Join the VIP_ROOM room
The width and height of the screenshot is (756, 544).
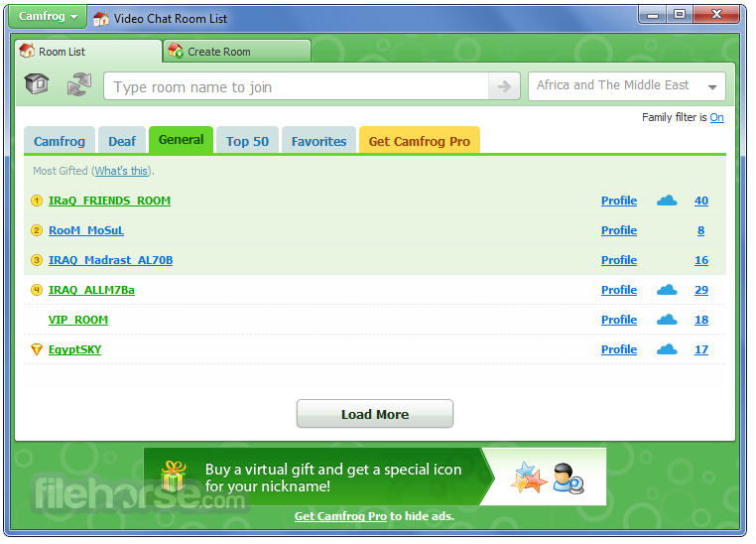(78, 321)
